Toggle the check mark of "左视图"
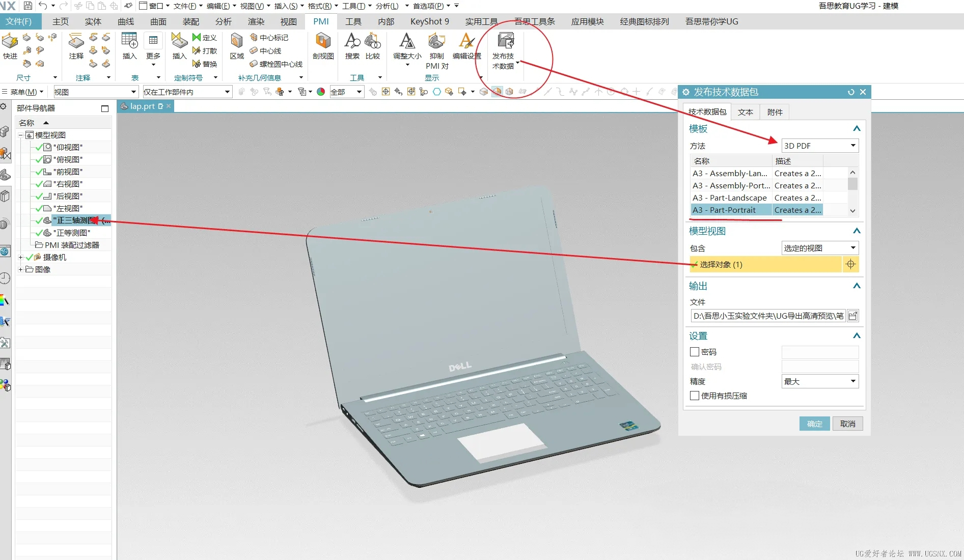Image resolution: width=964 pixels, height=560 pixels. click(x=39, y=208)
